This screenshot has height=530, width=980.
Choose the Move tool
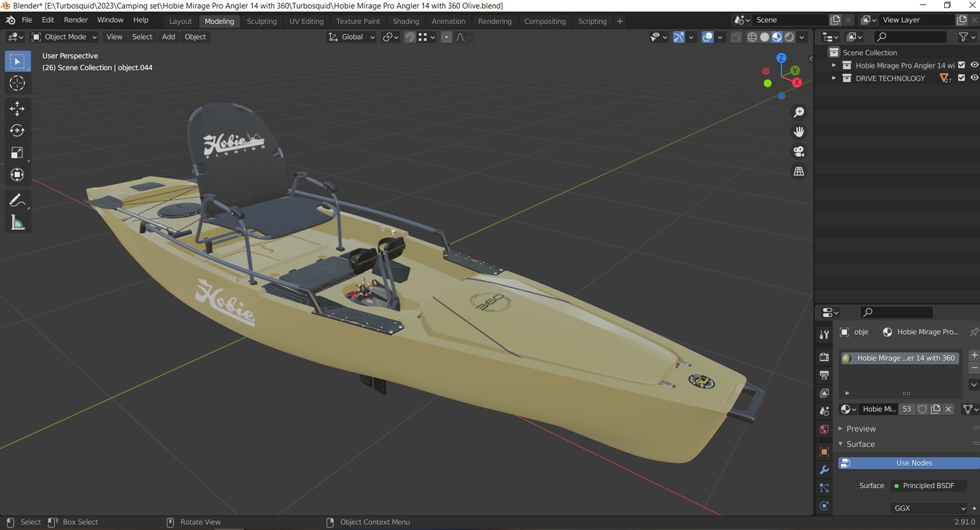17,108
